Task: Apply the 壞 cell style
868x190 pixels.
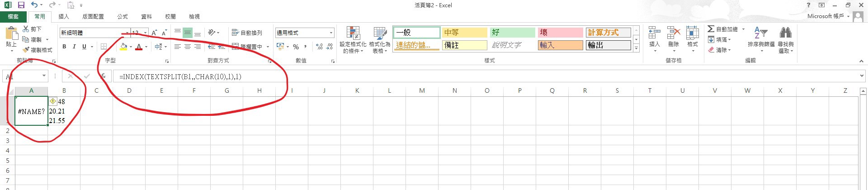Action: [x=560, y=33]
